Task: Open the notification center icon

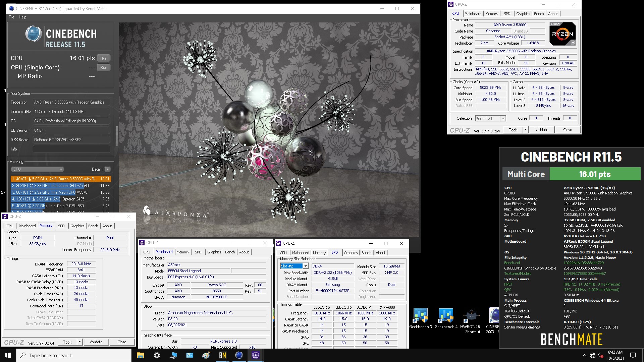Action: click(x=633, y=355)
